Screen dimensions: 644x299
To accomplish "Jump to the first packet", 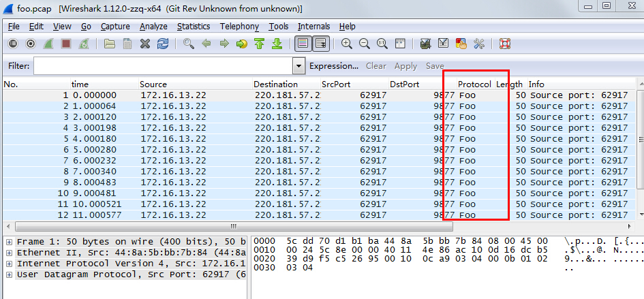I will pos(259,44).
